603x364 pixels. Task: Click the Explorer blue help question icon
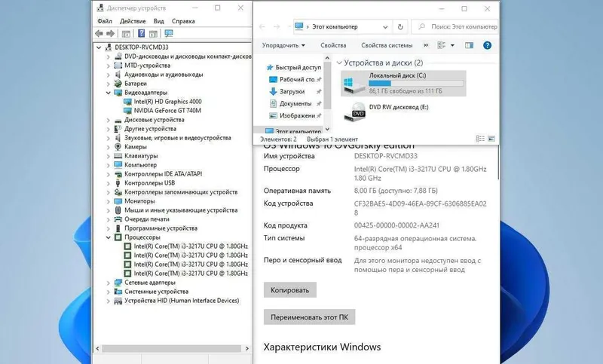point(487,45)
